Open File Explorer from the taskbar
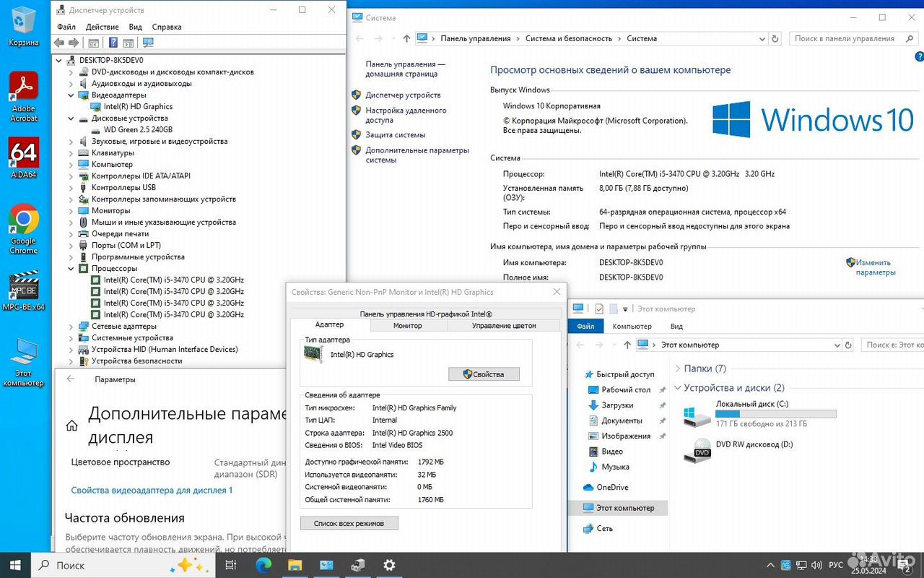This screenshot has width=924, height=578. click(295, 565)
